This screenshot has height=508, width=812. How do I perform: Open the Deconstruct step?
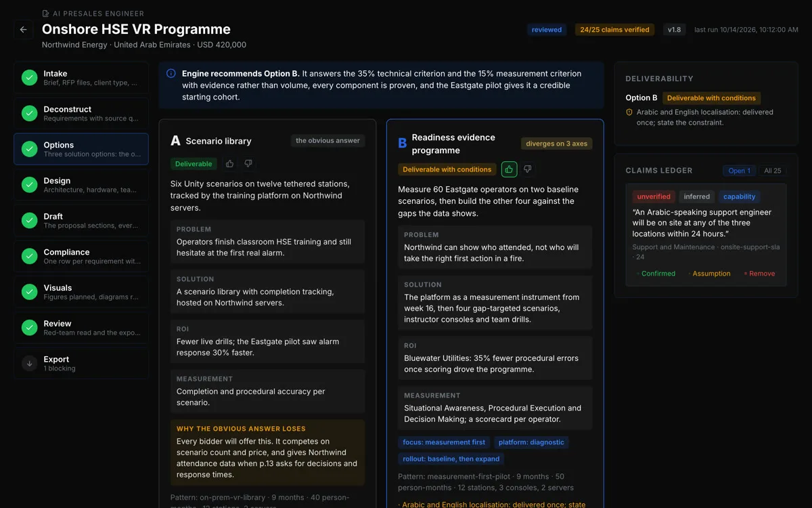pyautogui.click(x=81, y=113)
